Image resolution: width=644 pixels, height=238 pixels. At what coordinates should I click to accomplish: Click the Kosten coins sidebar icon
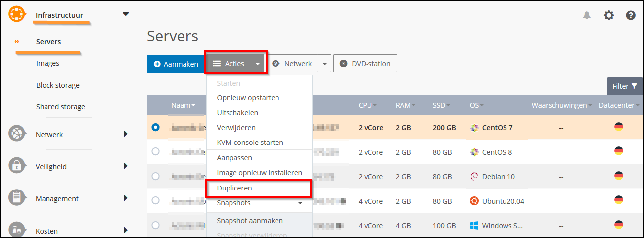point(17,230)
